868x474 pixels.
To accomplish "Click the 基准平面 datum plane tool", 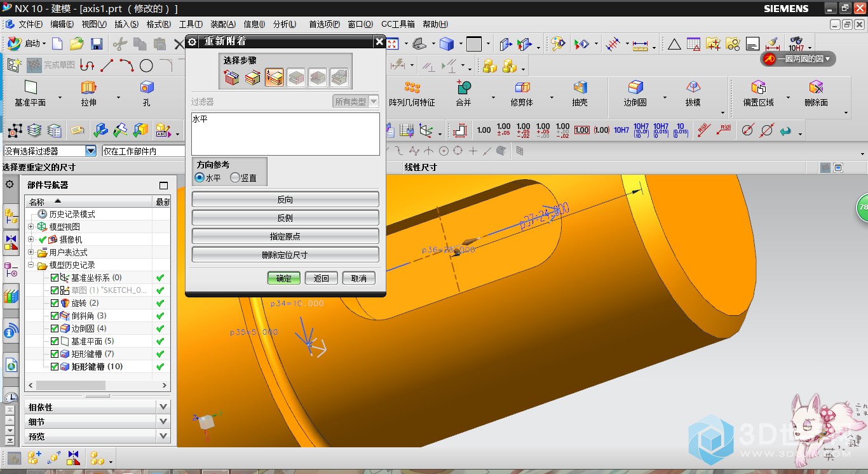I will click(x=31, y=94).
